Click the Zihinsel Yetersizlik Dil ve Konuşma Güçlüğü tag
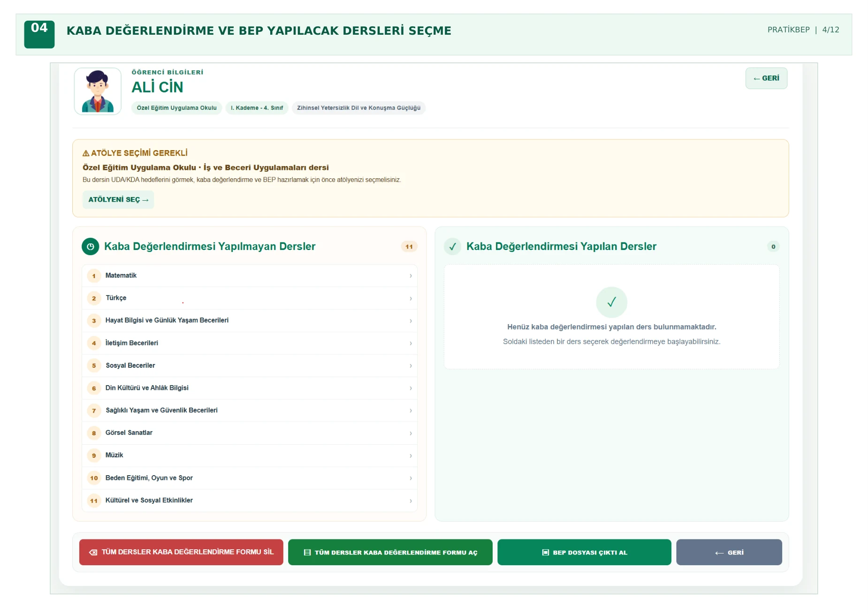 (x=358, y=108)
